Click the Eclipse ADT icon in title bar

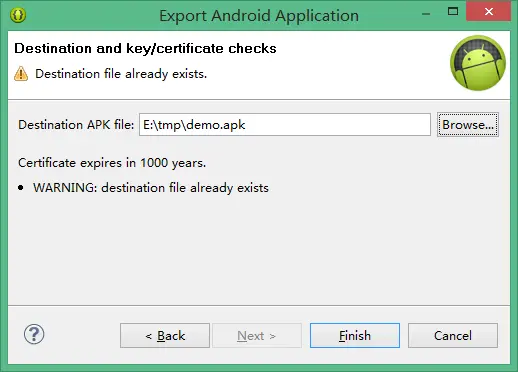click(18, 15)
